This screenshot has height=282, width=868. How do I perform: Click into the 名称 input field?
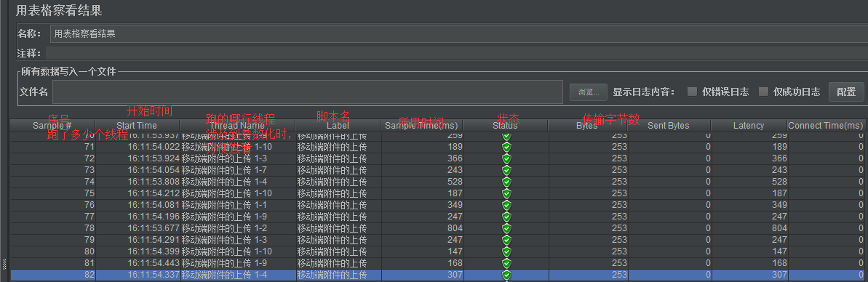tap(459, 33)
